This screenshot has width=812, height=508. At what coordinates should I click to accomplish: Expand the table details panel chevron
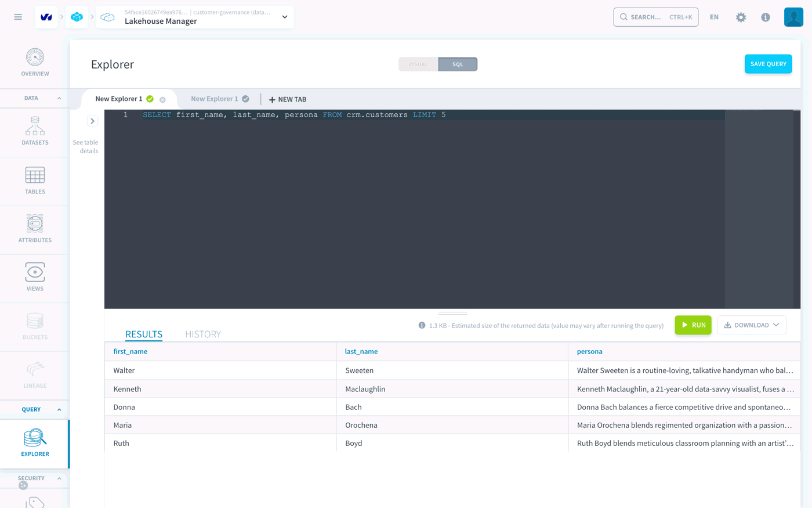92,121
